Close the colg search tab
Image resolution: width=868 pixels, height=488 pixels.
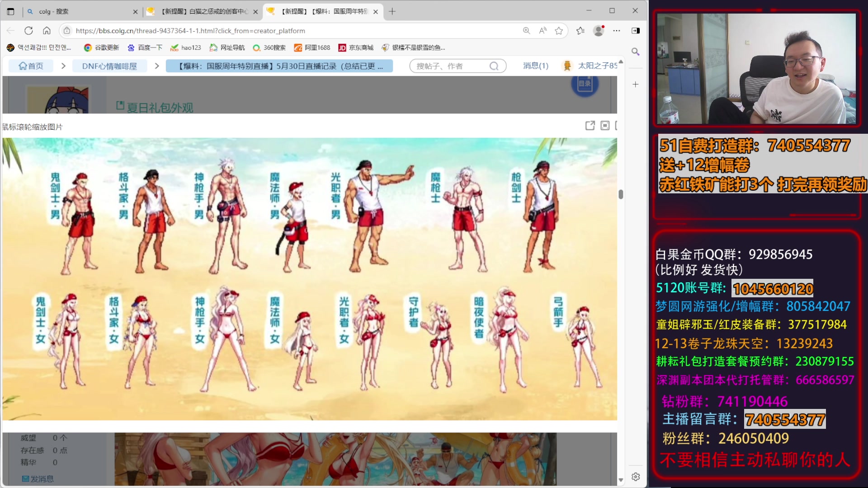pos(135,12)
